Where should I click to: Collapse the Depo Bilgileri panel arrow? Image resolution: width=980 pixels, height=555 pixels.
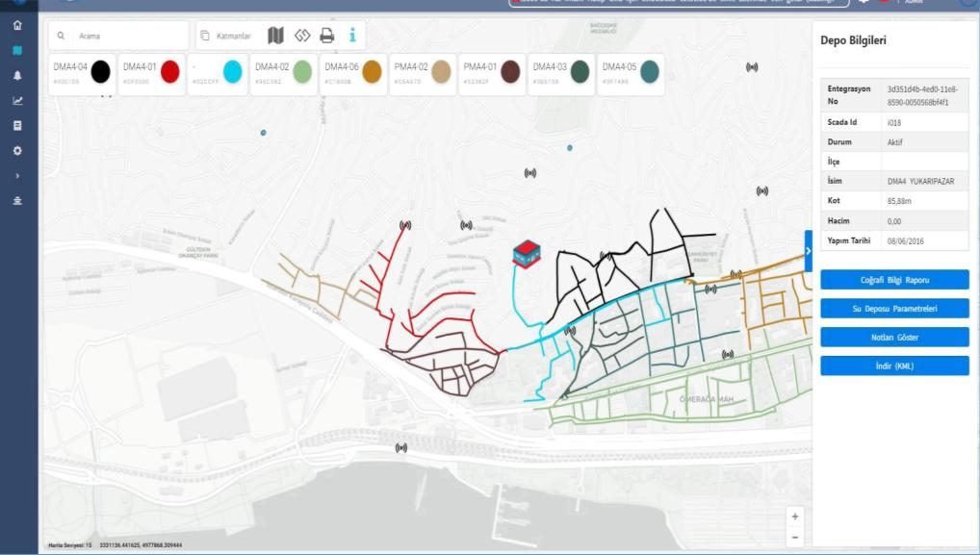click(x=808, y=251)
